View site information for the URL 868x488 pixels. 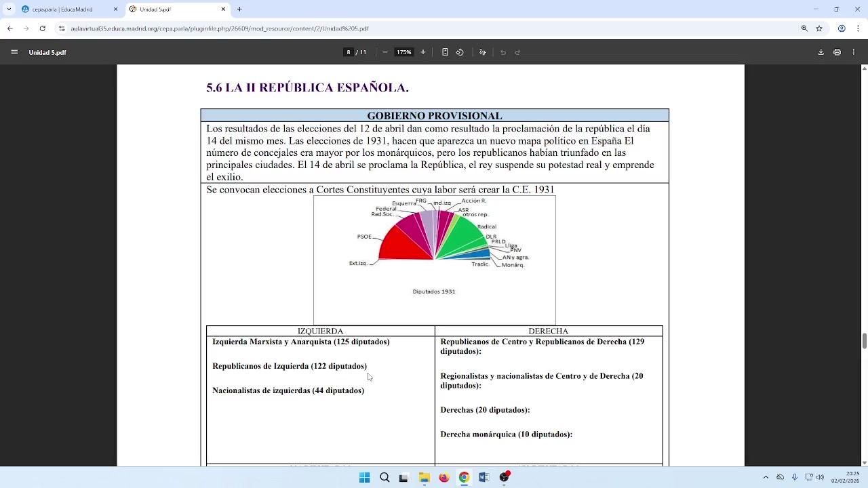pos(62,28)
